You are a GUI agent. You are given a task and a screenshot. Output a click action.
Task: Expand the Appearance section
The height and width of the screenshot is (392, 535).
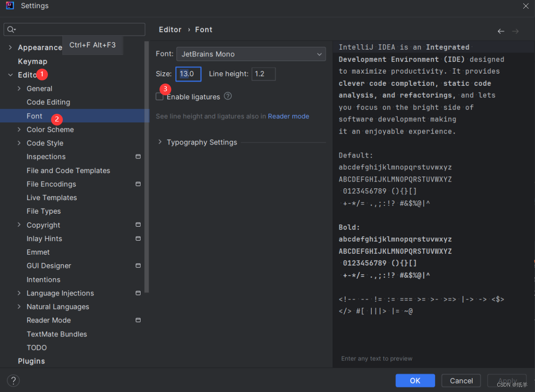(10, 47)
